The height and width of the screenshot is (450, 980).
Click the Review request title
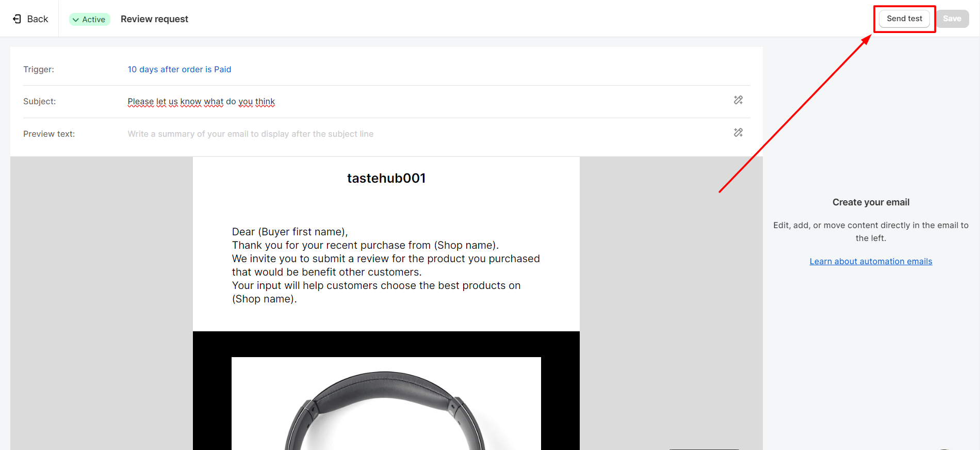coord(154,19)
